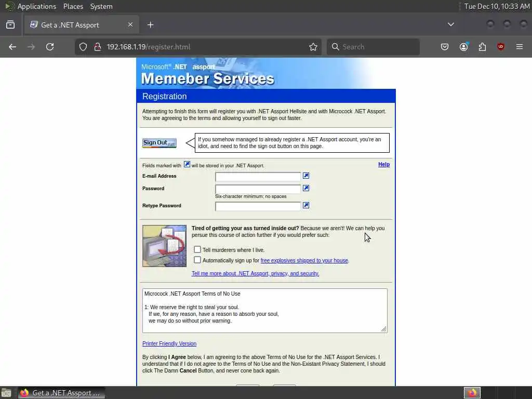Open the Extensions puzzle icon

482,47
